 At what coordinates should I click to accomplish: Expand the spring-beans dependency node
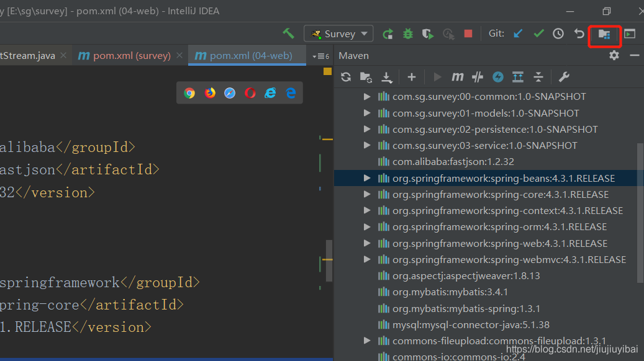(366, 178)
